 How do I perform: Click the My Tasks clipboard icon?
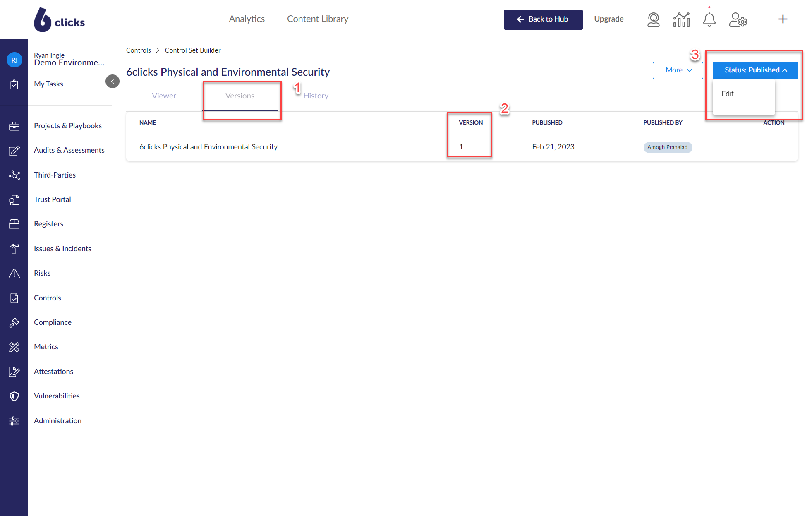tap(14, 84)
